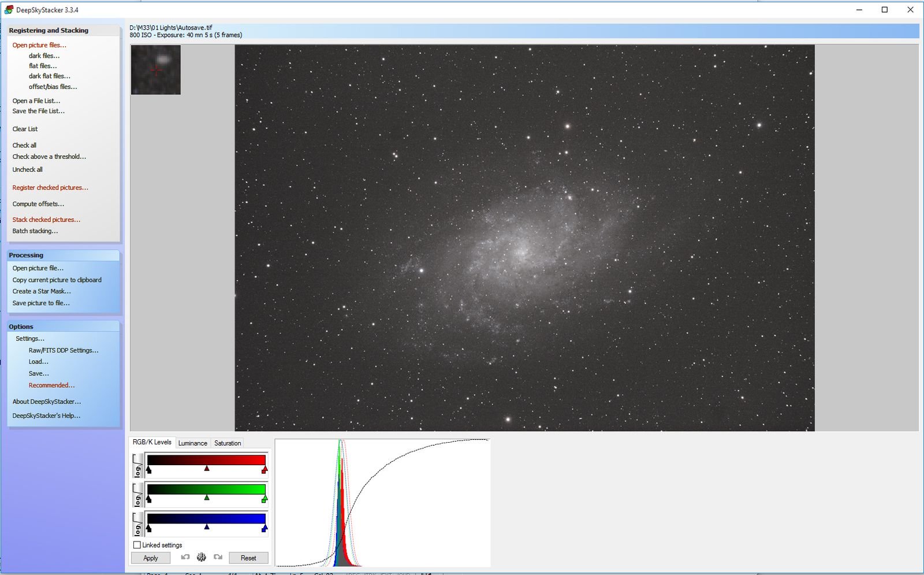The width and height of the screenshot is (924, 575).
Task: Select the blue channel midtone marker
Action: click(207, 527)
